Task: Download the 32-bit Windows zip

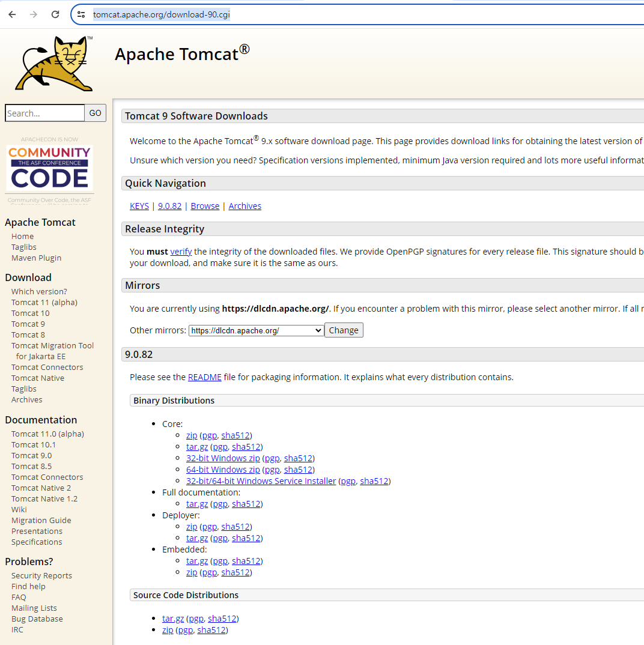Action: (x=223, y=458)
